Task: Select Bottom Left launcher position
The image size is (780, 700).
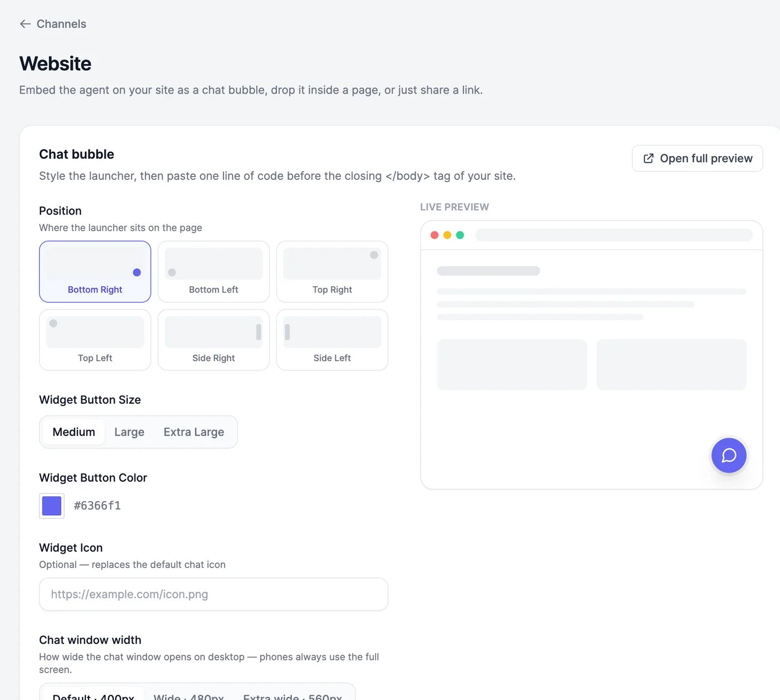Action: 213,272
